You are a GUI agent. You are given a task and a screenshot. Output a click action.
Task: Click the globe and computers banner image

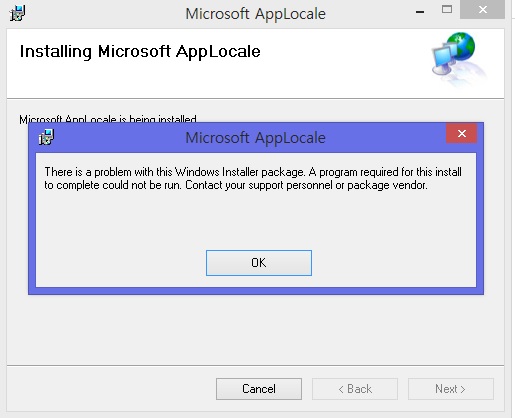(x=459, y=57)
